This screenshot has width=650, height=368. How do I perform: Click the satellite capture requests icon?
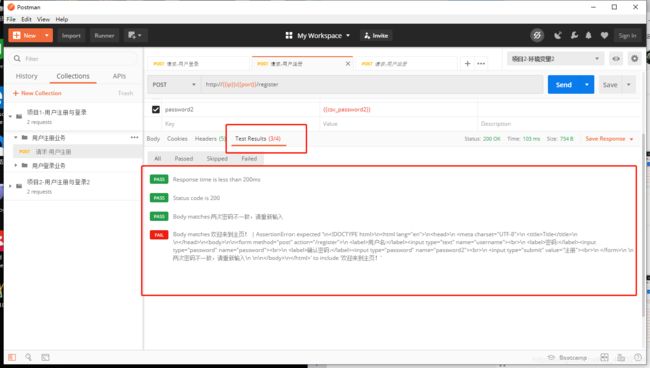pyautogui.click(x=558, y=36)
